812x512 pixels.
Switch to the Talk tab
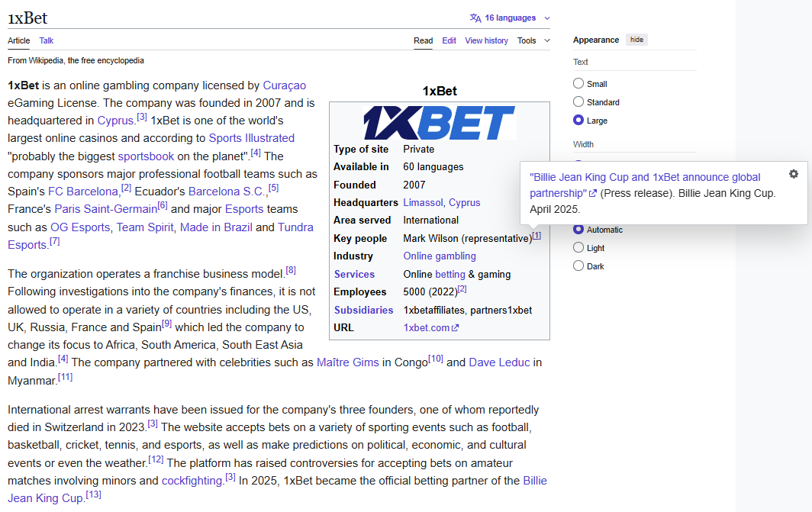pyautogui.click(x=46, y=40)
